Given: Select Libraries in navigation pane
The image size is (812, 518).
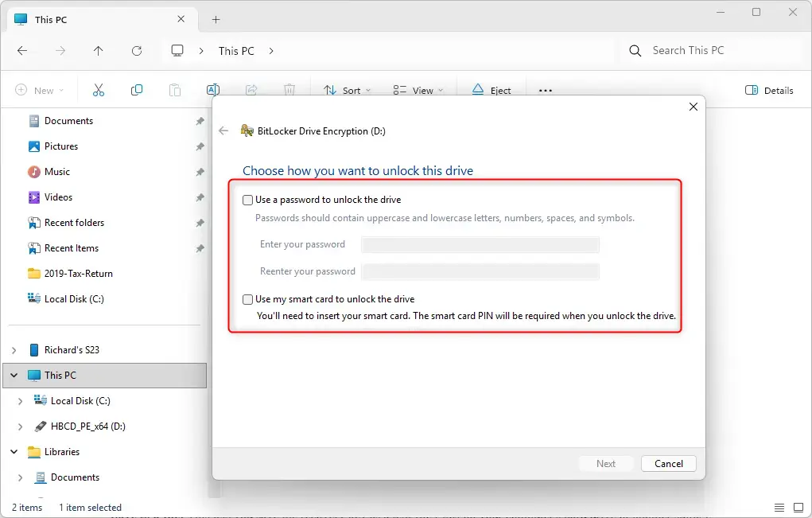Looking at the screenshot, I should pos(61,452).
